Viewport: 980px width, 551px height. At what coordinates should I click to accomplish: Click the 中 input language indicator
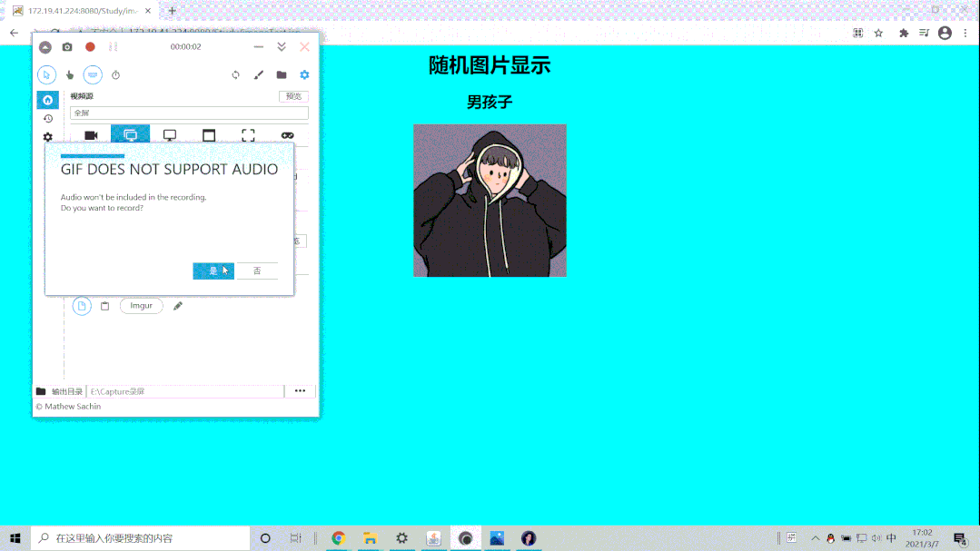892,538
